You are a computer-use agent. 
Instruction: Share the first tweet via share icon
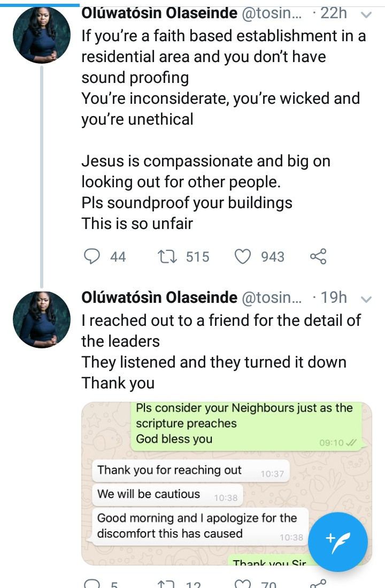(x=318, y=256)
